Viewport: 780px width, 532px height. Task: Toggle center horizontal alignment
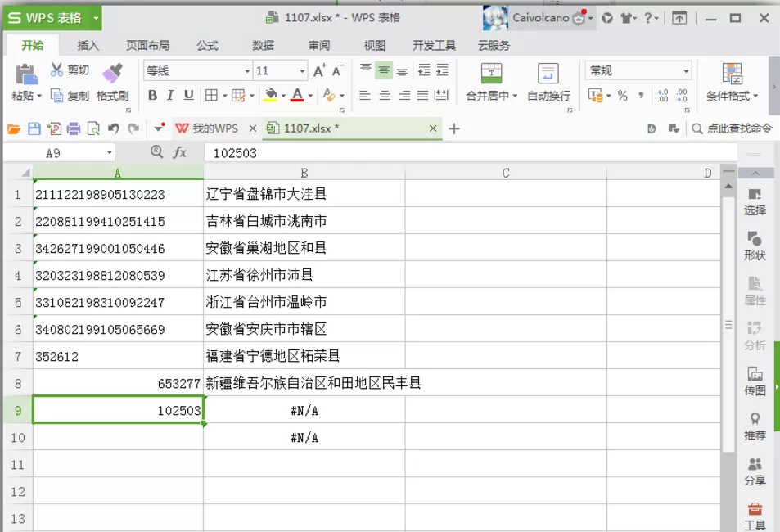[385, 96]
